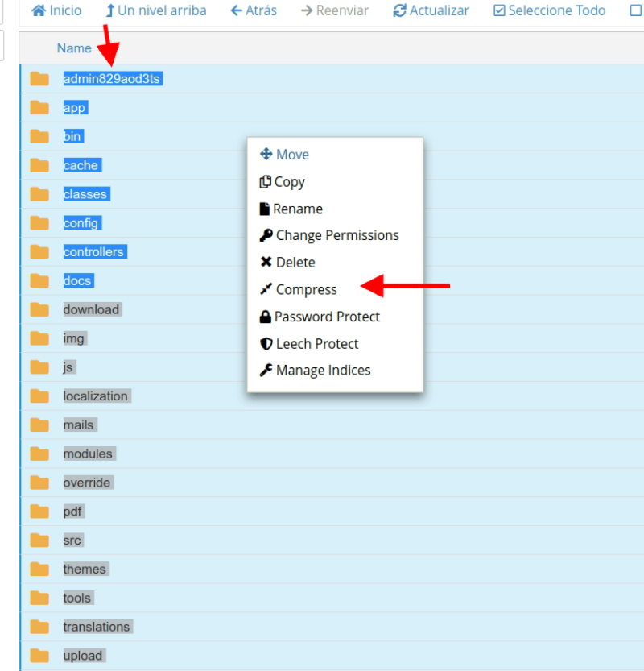Choose Password Protect from the context menu

point(327,317)
